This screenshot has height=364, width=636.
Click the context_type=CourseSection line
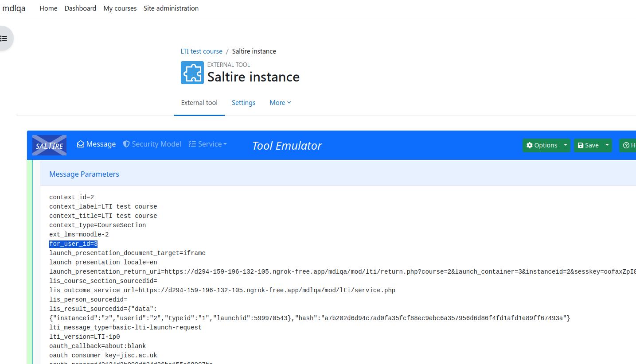98,225
